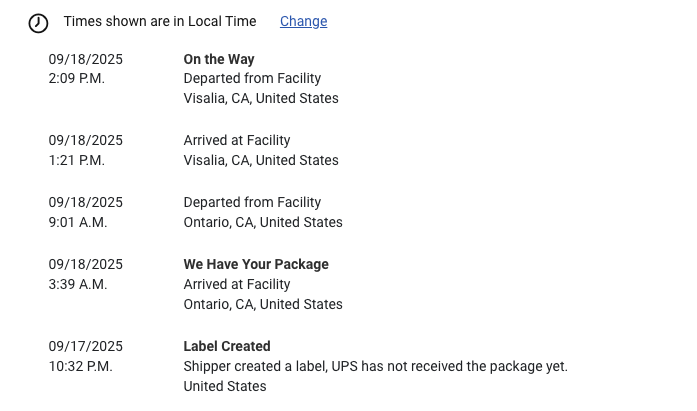Viewport: 697px width, 411px height.
Task: Click 'United States' under Label Created
Action: [225, 386]
